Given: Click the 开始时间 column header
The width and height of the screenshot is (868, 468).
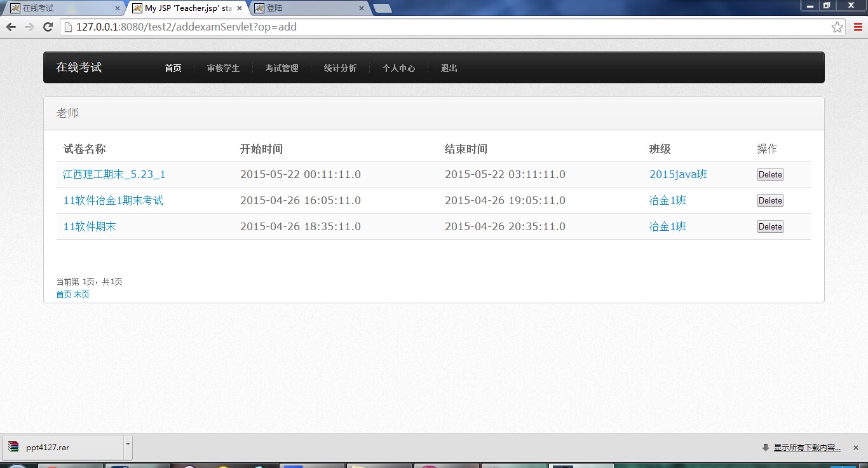Looking at the screenshot, I should click(261, 149).
